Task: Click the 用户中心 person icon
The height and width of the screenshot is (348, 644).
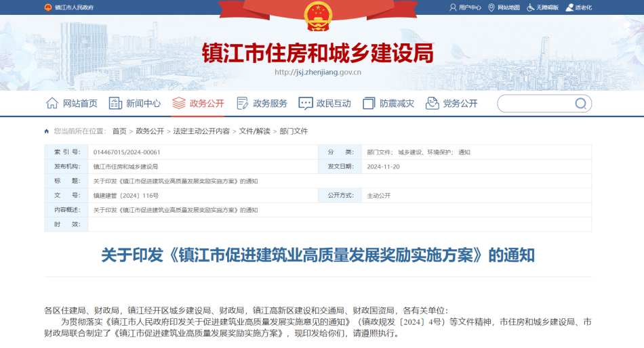Action: tap(453, 7)
